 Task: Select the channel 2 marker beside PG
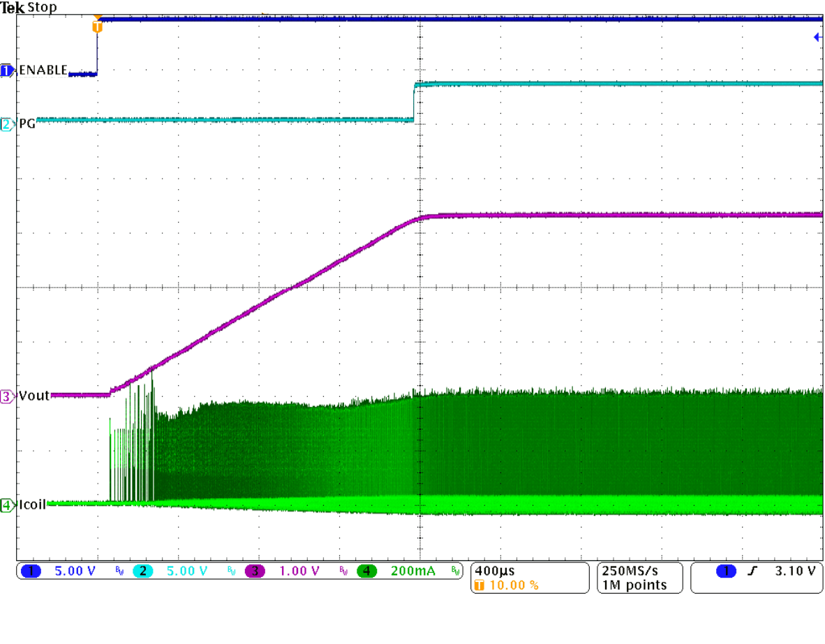pos(6,123)
